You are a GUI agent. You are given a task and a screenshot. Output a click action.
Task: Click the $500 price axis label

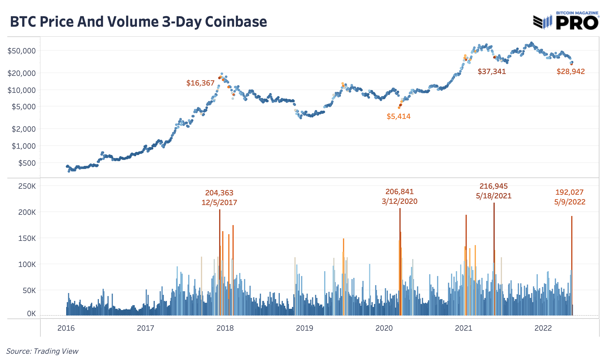click(x=27, y=163)
